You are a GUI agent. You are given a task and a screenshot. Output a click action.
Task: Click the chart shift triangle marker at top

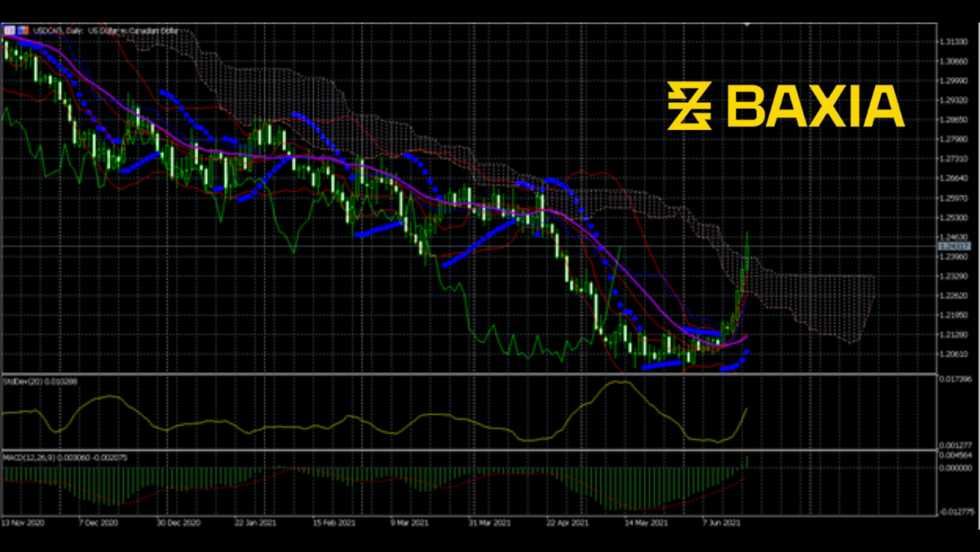click(x=747, y=25)
